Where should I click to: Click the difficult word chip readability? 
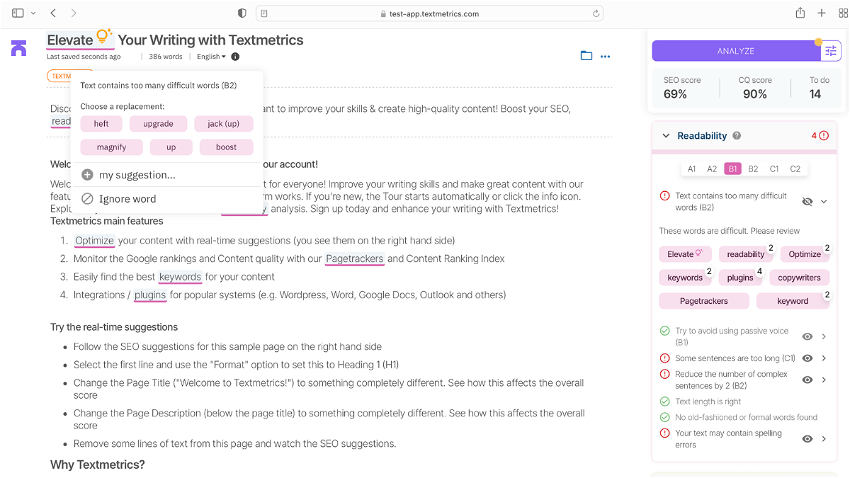pyautogui.click(x=745, y=254)
